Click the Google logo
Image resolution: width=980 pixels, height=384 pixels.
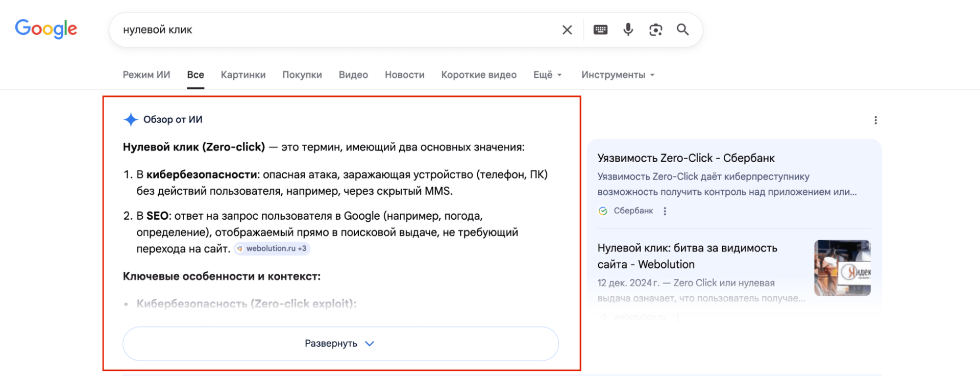coord(46,29)
